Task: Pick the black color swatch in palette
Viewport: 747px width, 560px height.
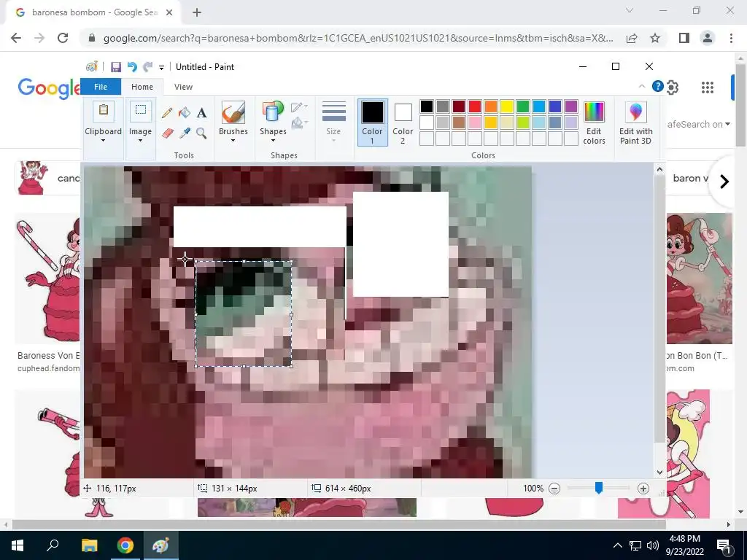Action: point(427,106)
